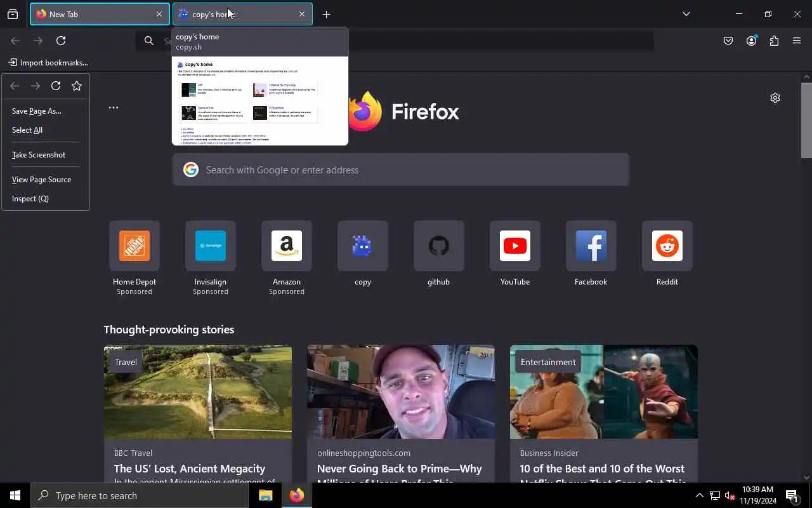
Task: Open the notification center icon
Action: 792,495
